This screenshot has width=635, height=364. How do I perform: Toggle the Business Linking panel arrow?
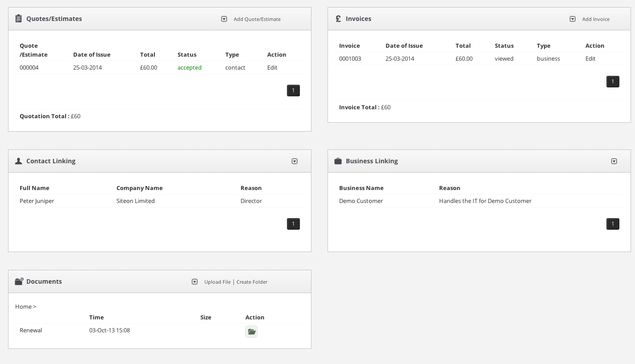614,161
